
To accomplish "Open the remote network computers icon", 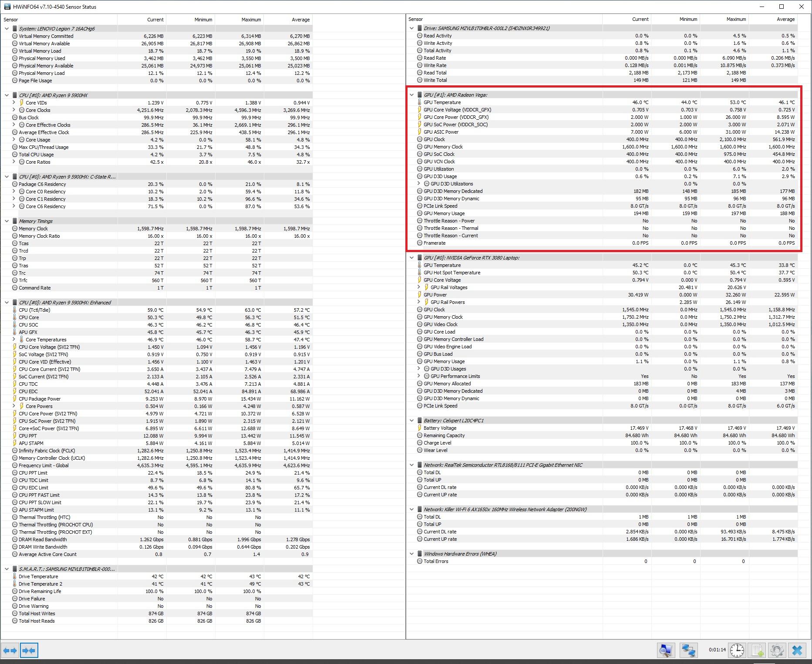I will tap(688, 651).
